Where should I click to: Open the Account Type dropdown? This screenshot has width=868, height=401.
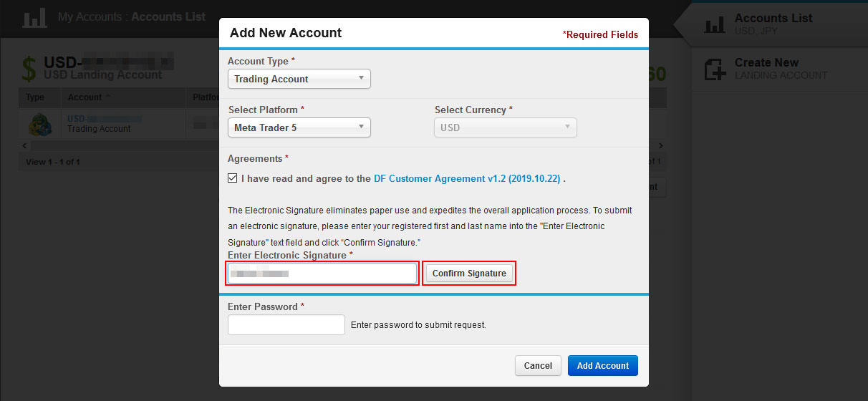tap(299, 79)
